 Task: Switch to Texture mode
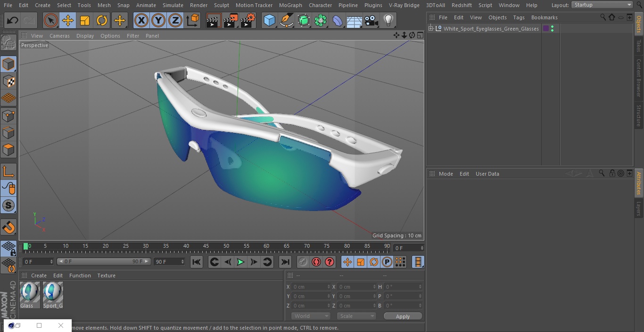[x=8, y=81]
